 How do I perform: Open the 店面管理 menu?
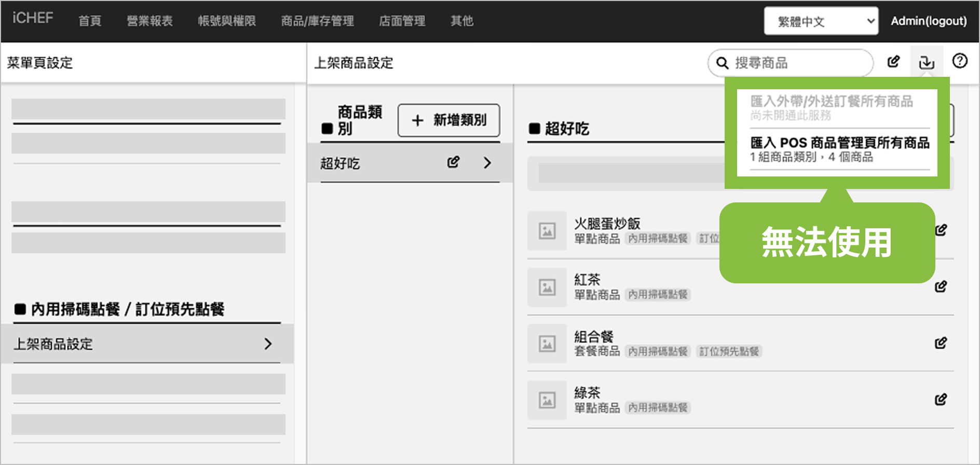(x=402, y=21)
